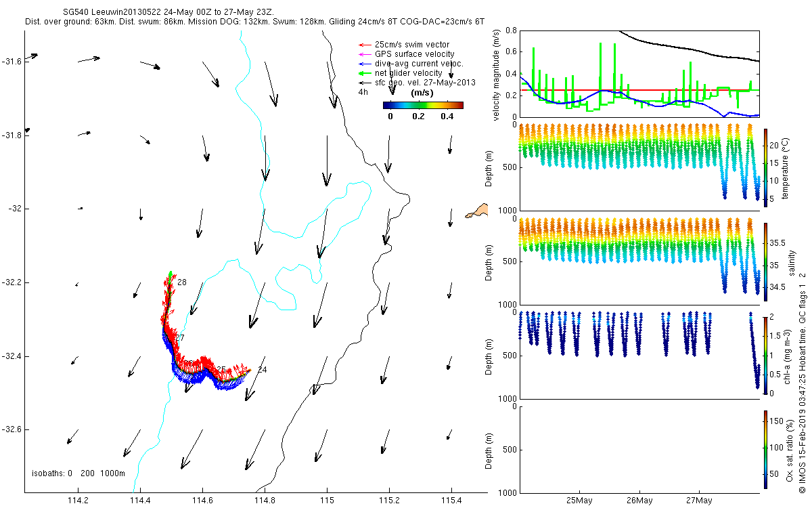Viewport: 812px width, 508px height.
Task: Click the 'isobaths: 0 200 1000m' caption
Action: point(78,473)
